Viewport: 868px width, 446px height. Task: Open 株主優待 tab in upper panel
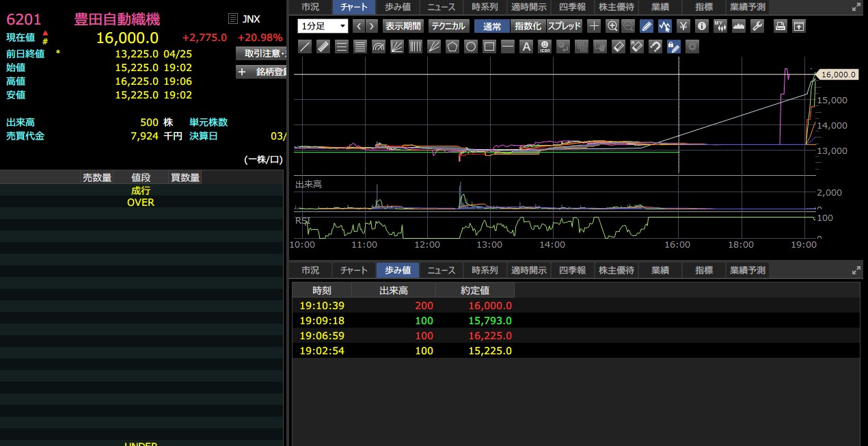click(x=616, y=7)
